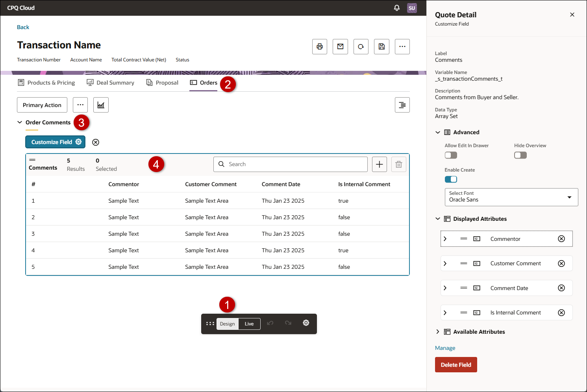Click the Delete Field button
The height and width of the screenshot is (392, 587).
click(x=456, y=364)
